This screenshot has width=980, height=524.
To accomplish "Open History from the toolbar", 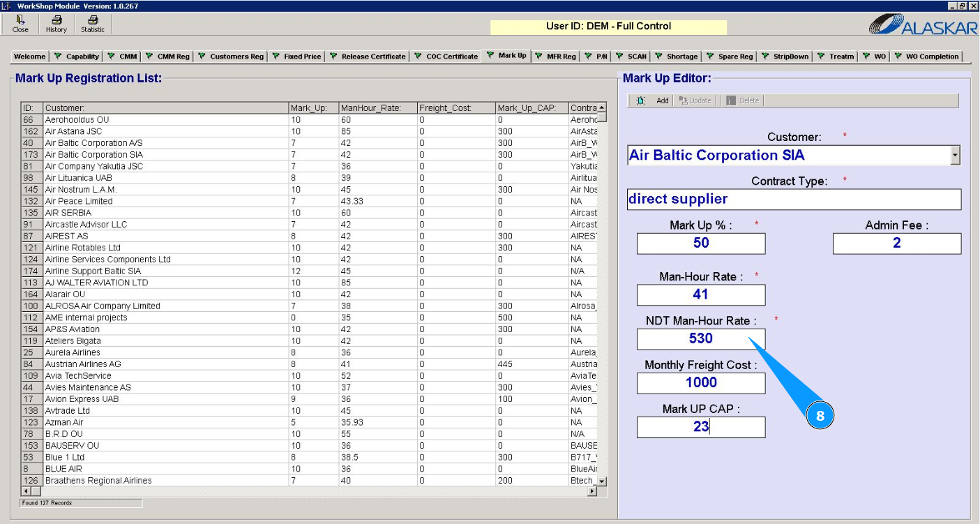I will tap(56, 24).
